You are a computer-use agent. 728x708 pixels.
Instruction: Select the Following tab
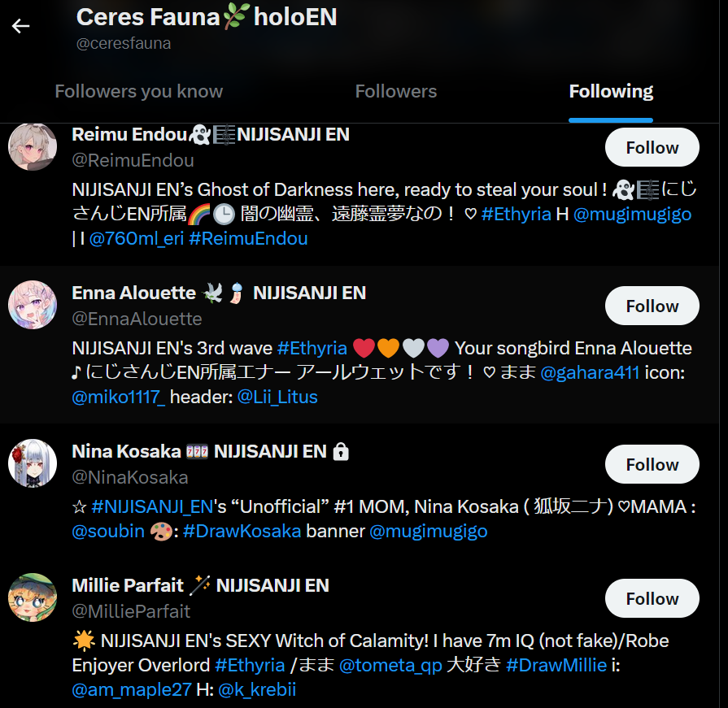(611, 91)
